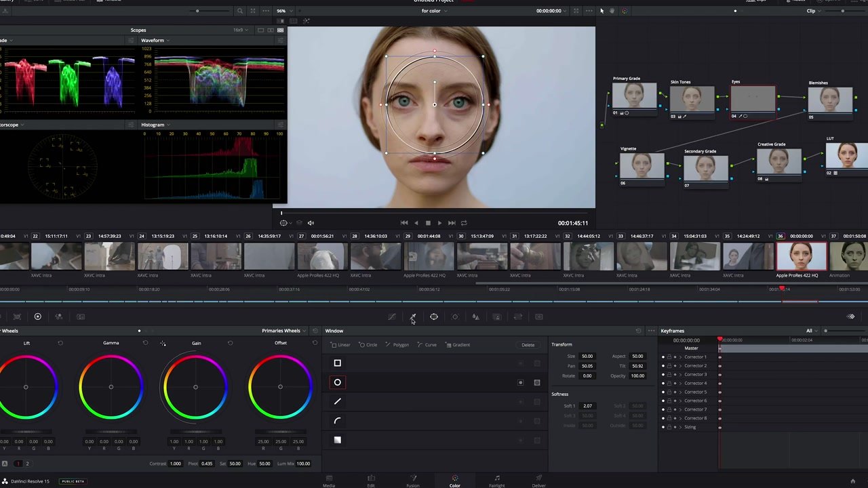The image size is (868, 488).
Task: Open the RGB Mixer palette icon
Action: point(59,317)
